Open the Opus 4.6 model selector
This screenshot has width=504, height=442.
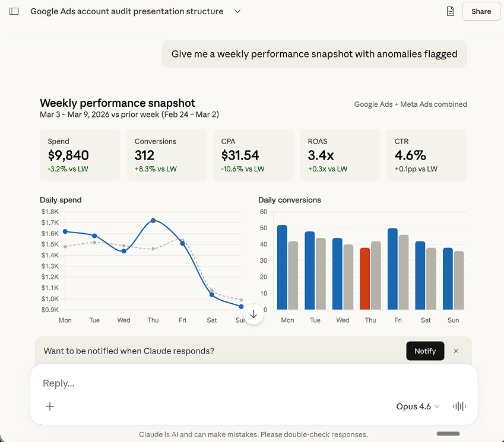click(x=417, y=406)
